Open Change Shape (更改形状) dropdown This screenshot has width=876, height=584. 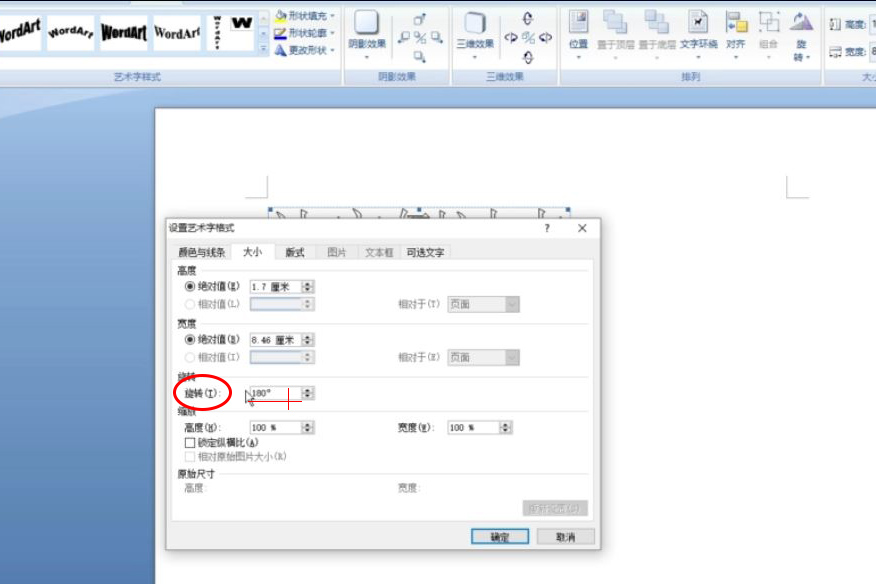tap(304, 50)
